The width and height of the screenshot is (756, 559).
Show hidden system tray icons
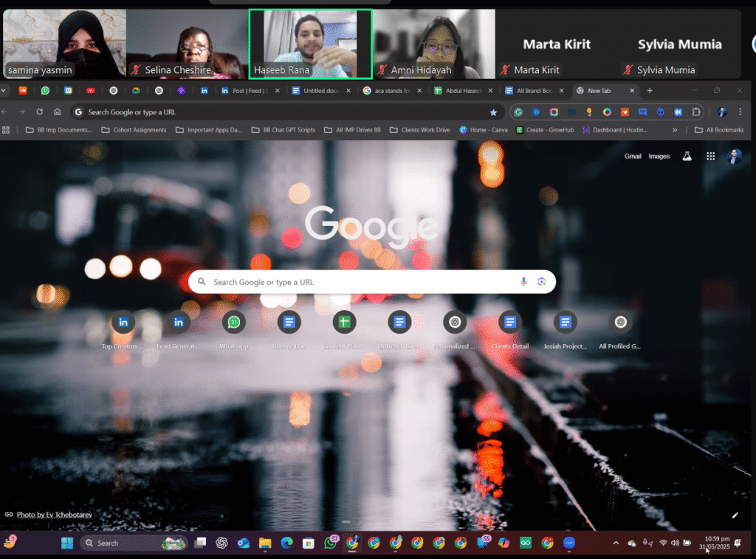[616, 543]
